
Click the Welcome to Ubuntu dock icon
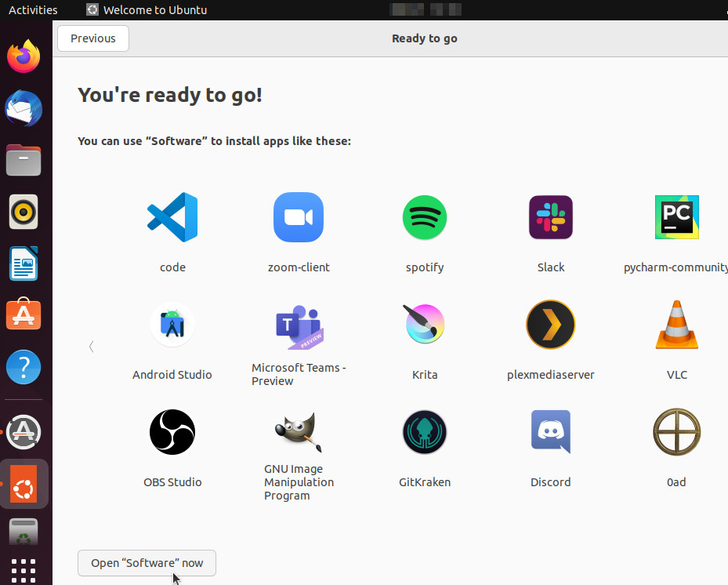click(24, 484)
